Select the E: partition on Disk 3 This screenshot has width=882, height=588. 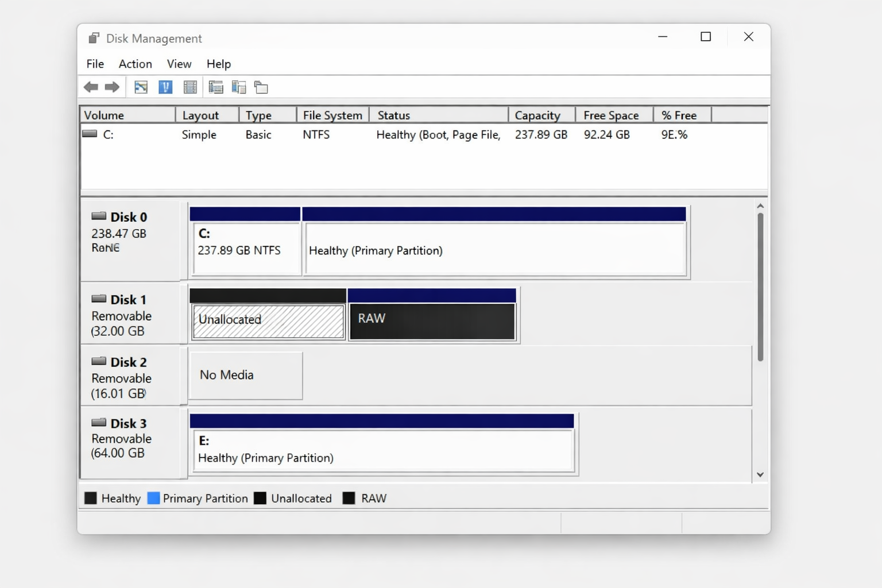point(382,449)
